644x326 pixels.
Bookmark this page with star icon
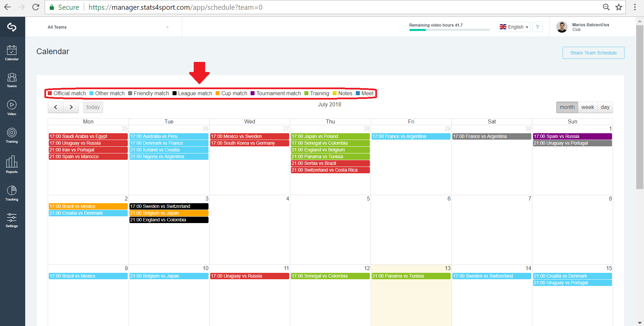coord(619,7)
